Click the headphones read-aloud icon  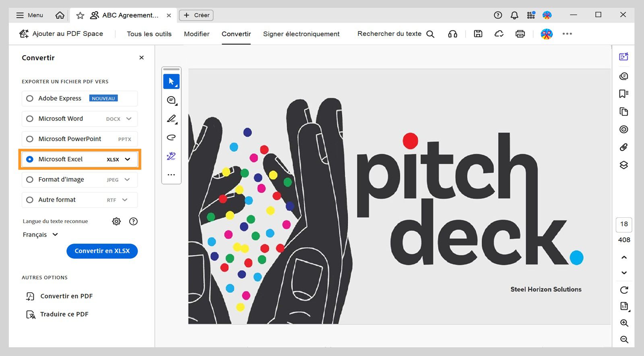coord(452,34)
